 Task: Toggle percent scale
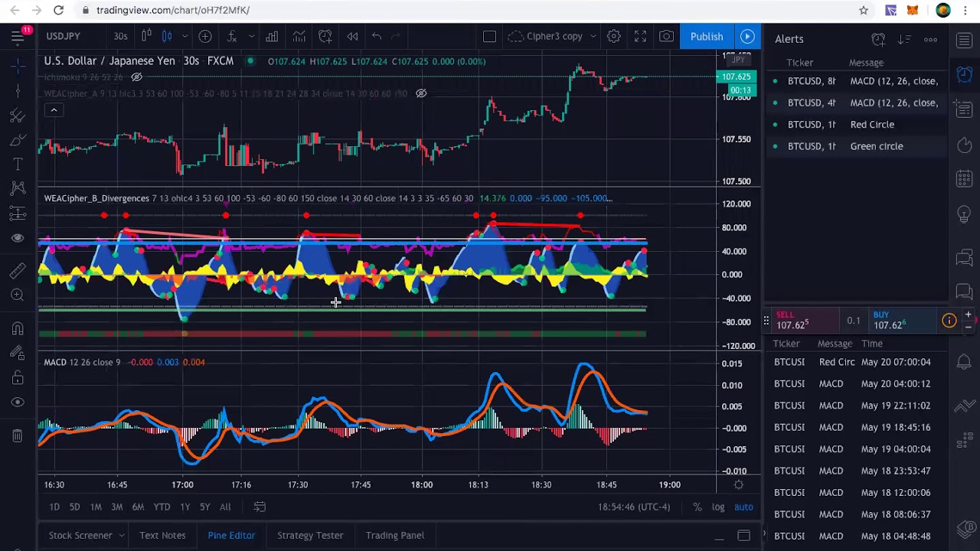click(697, 507)
